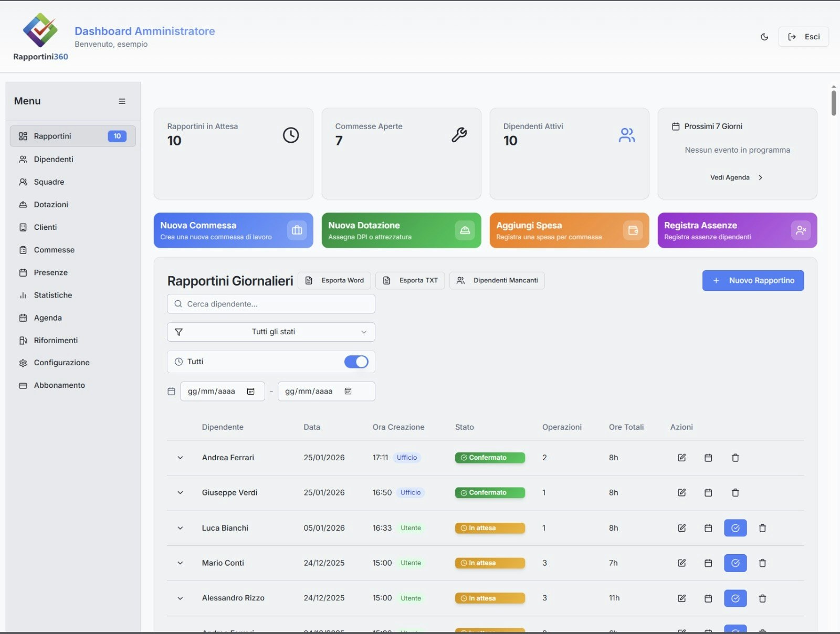840x634 pixels.
Task: Select Statistiche from the sidebar menu
Action: [x=52, y=295]
